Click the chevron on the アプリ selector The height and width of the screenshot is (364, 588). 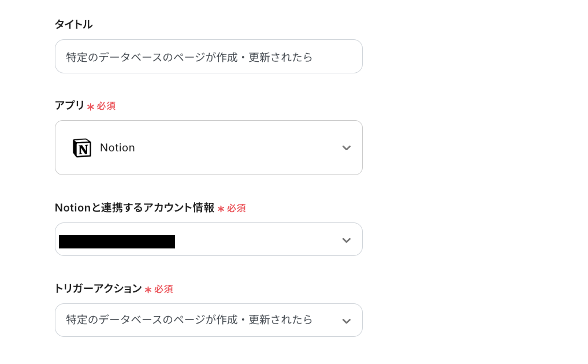(x=347, y=148)
